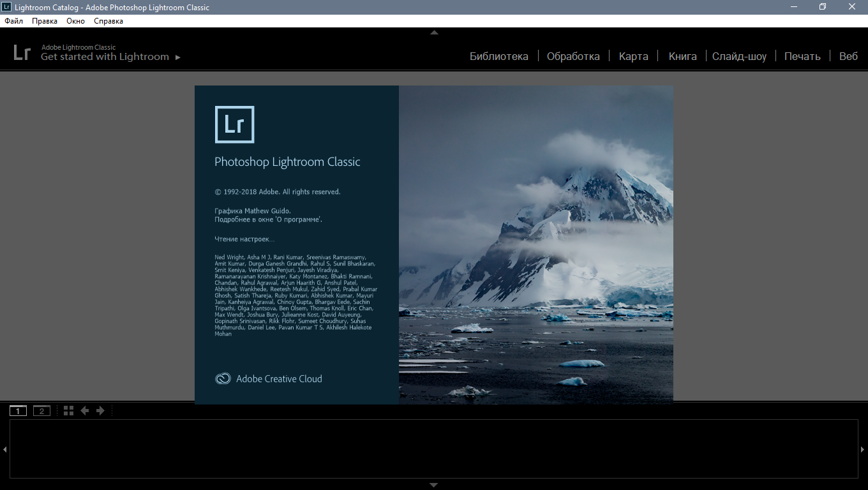Open the Окно menu
This screenshot has width=868, height=490.
point(75,21)
